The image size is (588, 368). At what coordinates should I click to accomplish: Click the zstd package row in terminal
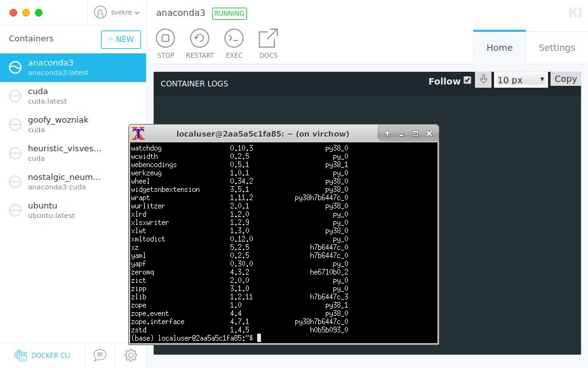[239, 330]
